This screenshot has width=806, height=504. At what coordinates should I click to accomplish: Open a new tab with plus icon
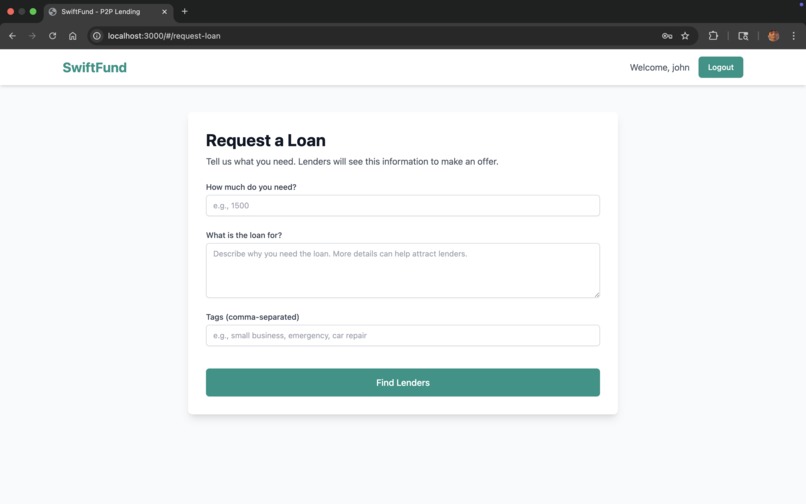click(x=185, y=11)
